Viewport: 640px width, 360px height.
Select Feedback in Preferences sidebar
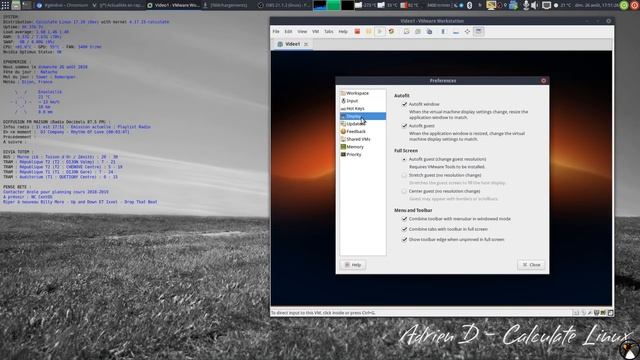click(x=362, y=131)
